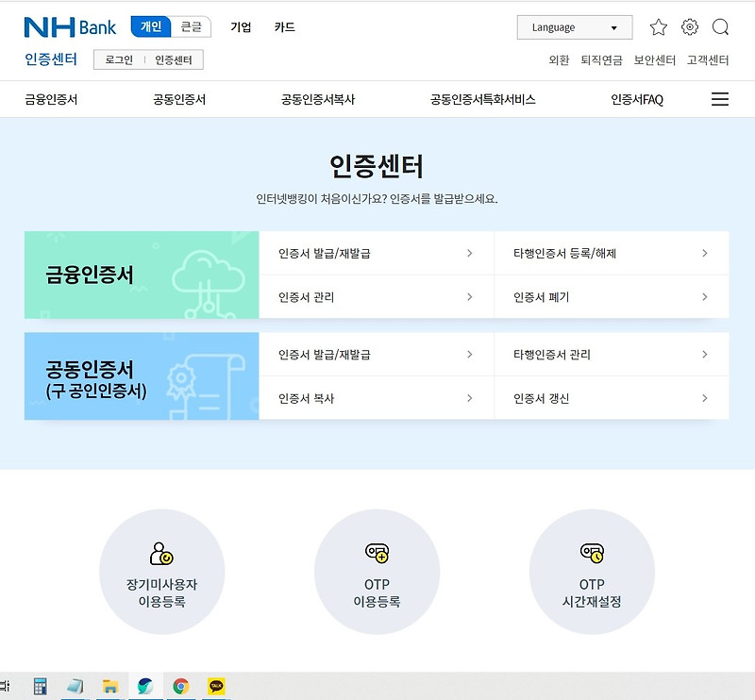Open KakaoTalk from the taskbar
The height and width of the screenshot is (700, 755).
[216, 686]
